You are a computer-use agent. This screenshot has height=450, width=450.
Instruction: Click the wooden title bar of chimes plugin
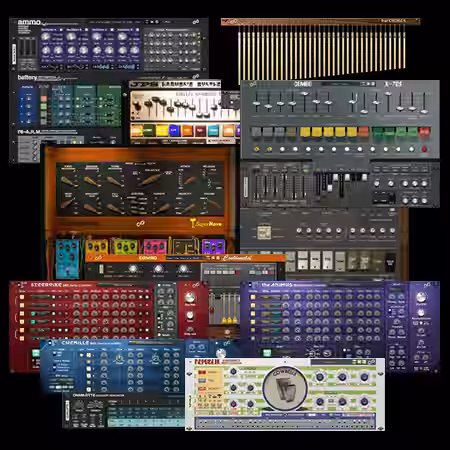[320, 22]
